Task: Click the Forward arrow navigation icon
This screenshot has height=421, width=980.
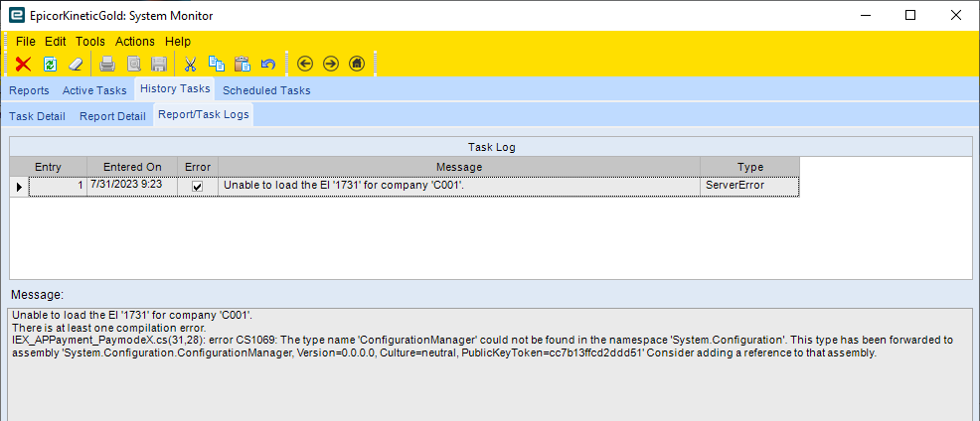Action: coord(331,64)
